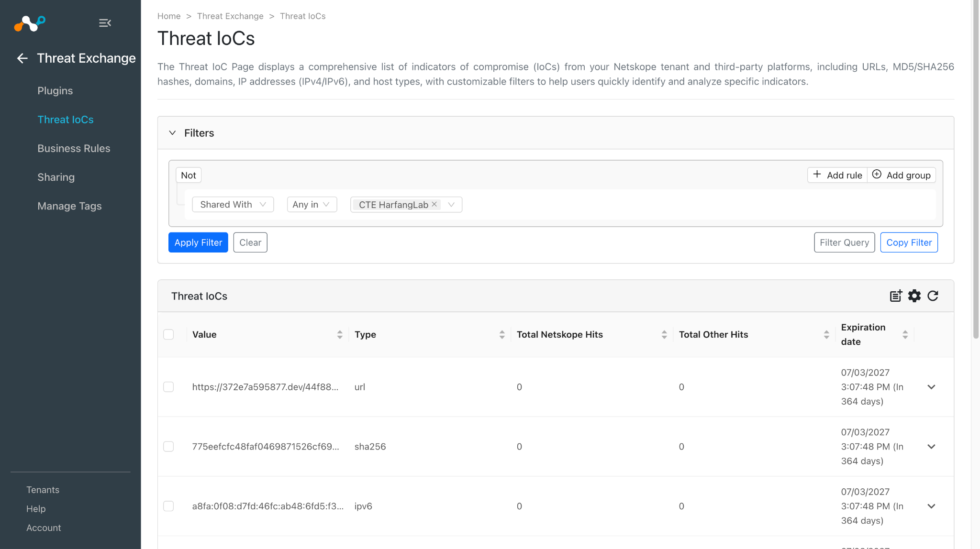Open Threat IoCs in the sidebar
This screenshot has height=549, width=980.
(x=66, y=120)
